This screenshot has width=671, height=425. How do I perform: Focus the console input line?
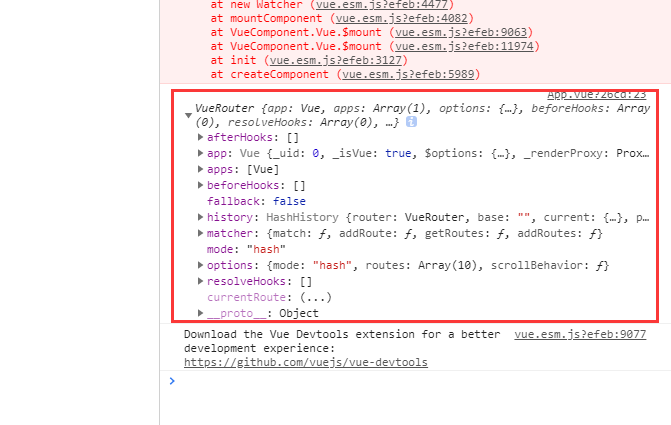point(422,381)
